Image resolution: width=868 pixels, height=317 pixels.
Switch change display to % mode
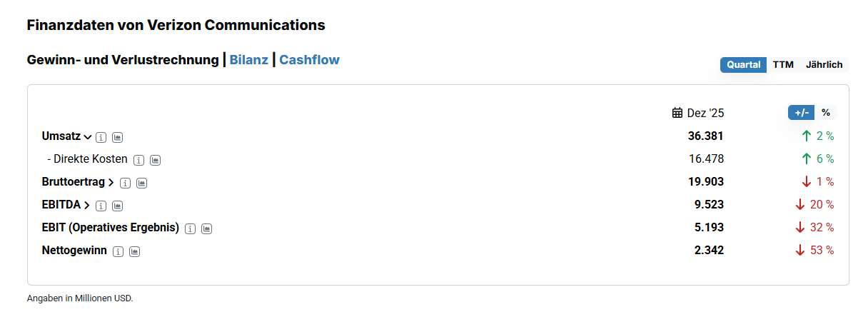[826, 113]
